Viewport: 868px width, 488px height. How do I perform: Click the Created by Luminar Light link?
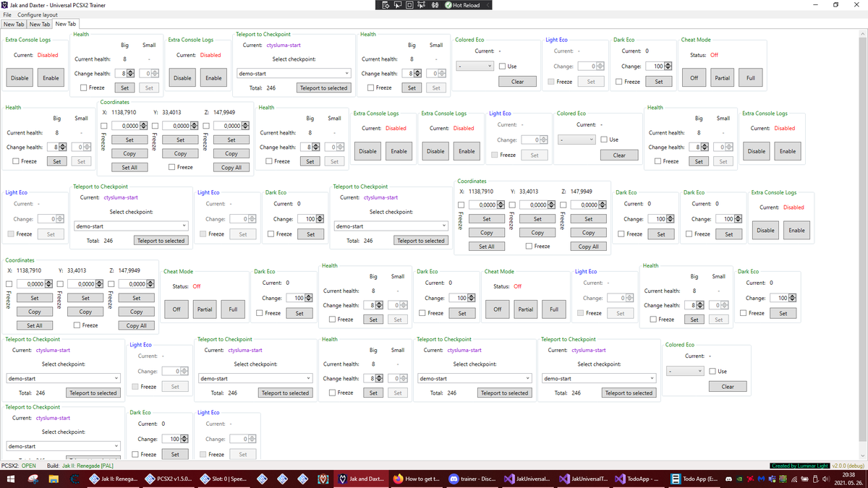point(800,466)
